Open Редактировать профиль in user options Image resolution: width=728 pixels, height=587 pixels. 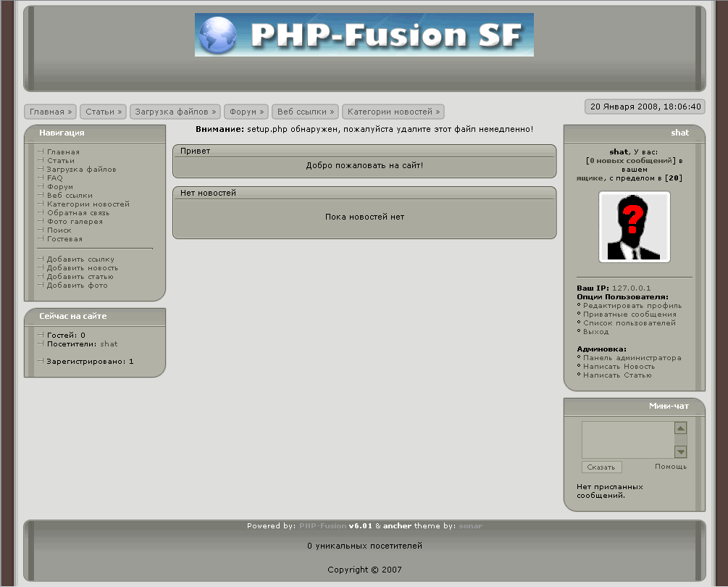pos(632,306)
